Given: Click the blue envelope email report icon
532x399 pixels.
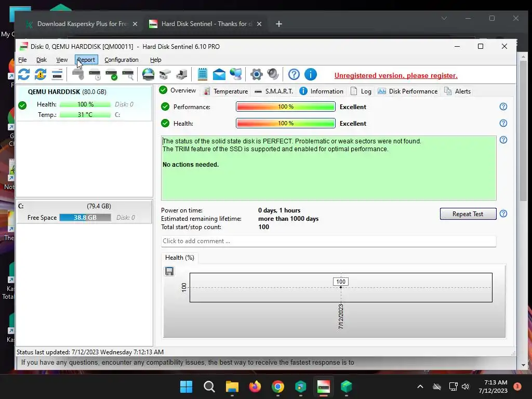Looking at the screenshot, I should [219, 74].
